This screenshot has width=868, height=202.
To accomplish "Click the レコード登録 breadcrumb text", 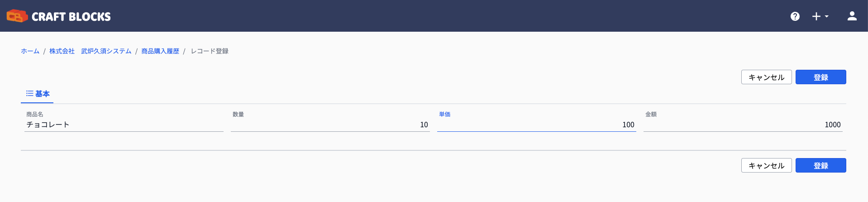I will tap(210, 51).
